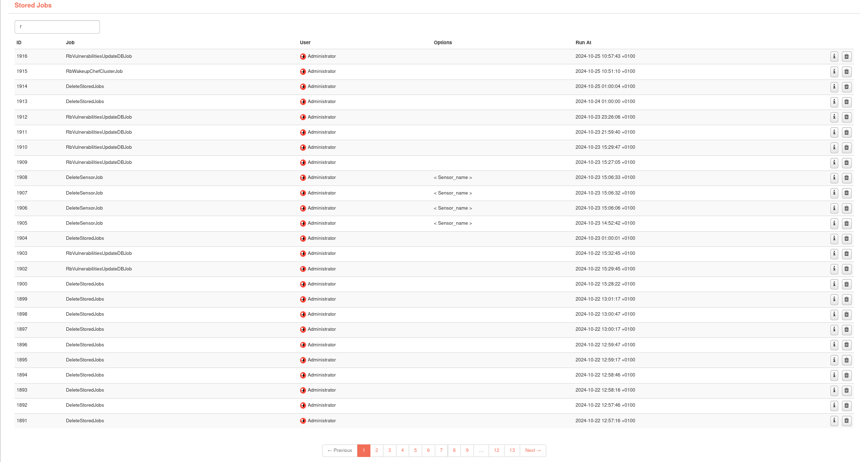Delete job 1896
This screenshot has width=868, height=462.
coord(847,345)
